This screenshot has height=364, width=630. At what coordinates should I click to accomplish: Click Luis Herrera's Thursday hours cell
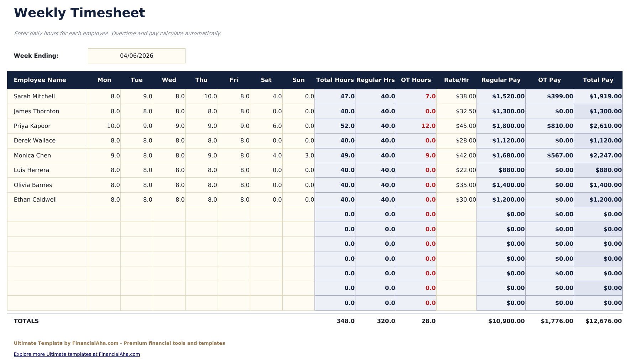click(202, 170)
